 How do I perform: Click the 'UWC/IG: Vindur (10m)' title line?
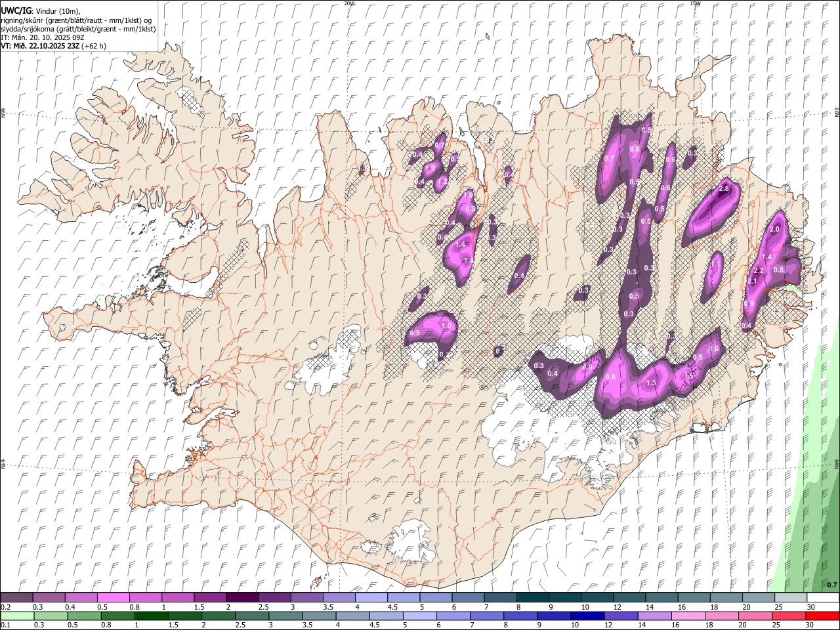click(x=40, y=10)
